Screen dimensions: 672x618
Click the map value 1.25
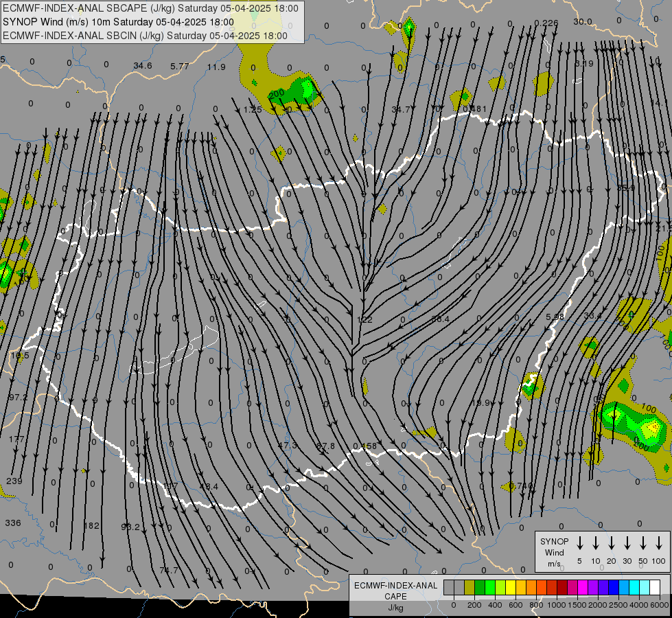[x=253, y=109]
